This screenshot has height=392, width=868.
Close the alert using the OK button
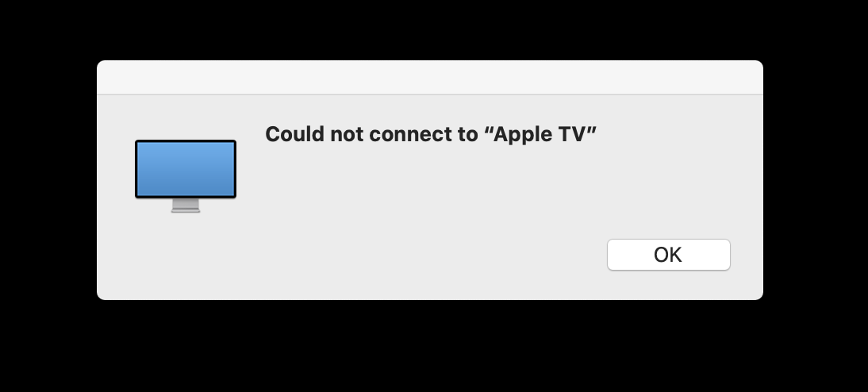(668, 255)
